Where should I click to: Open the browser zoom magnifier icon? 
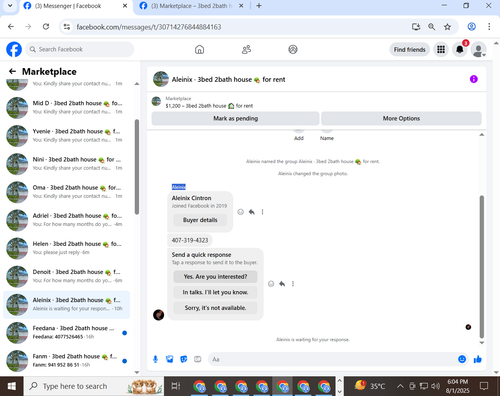[431, 27]
